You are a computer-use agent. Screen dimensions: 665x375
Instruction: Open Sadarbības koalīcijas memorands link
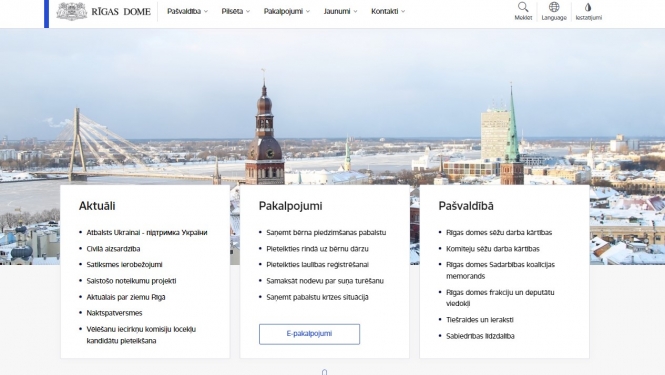click(500, 270)
